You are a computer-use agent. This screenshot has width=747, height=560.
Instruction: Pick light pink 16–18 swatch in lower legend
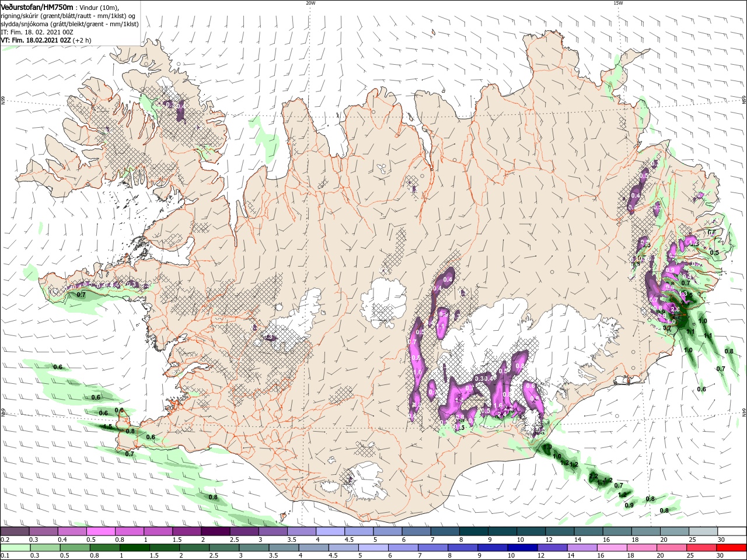611,547
